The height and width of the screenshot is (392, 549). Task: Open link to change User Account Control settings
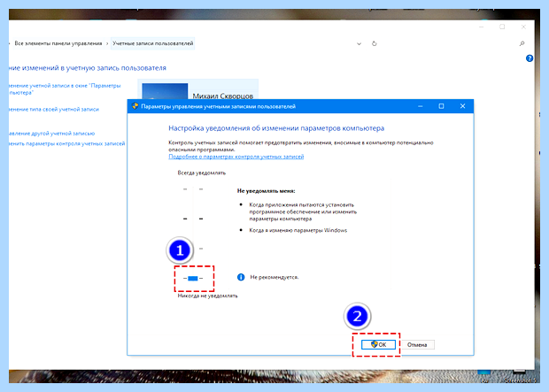(67, 143)
